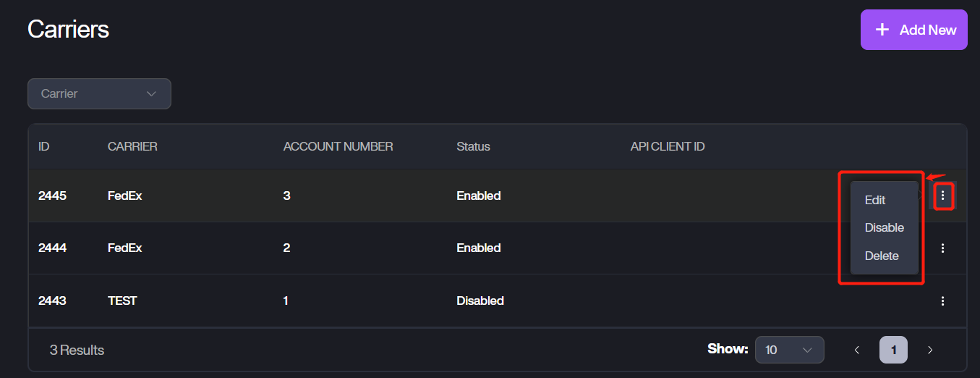
Task: Sort by the CARRIER column header
Action: [132, 146]
